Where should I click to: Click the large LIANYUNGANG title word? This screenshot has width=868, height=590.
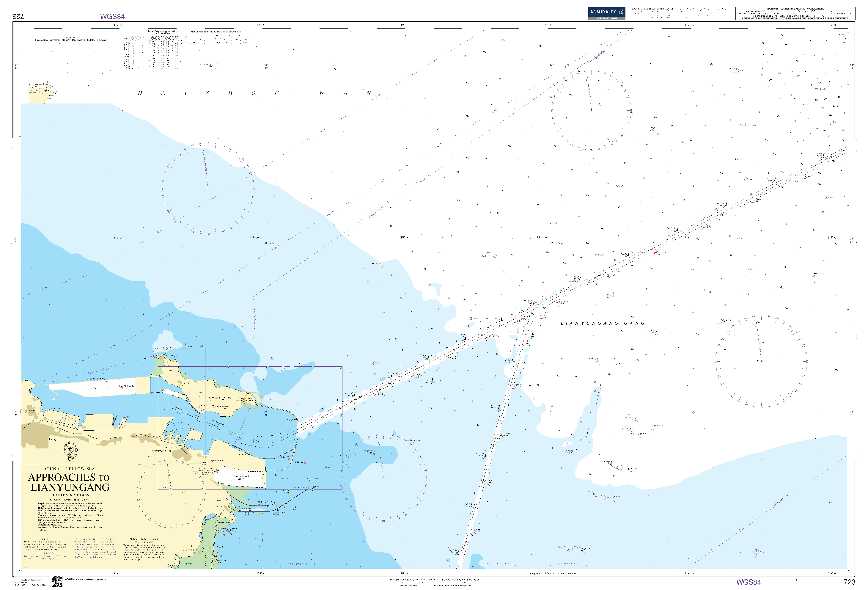[x=70, y=487]
